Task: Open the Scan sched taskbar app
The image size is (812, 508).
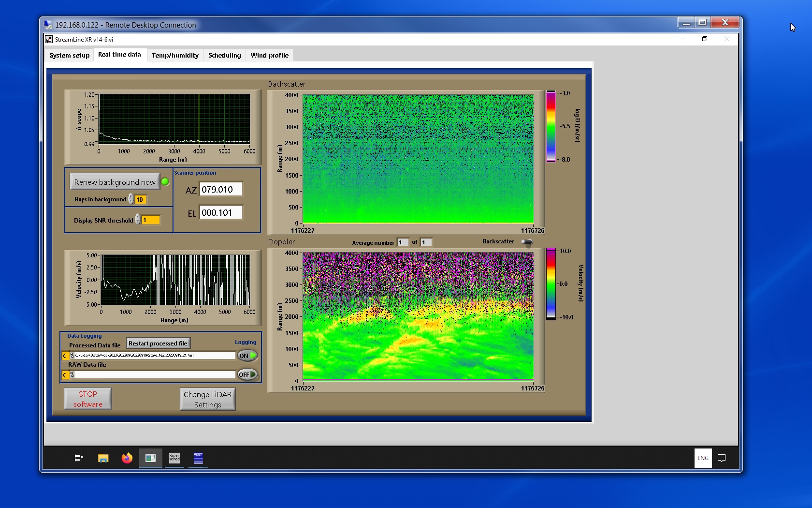Action: click(x=174, y=458)
